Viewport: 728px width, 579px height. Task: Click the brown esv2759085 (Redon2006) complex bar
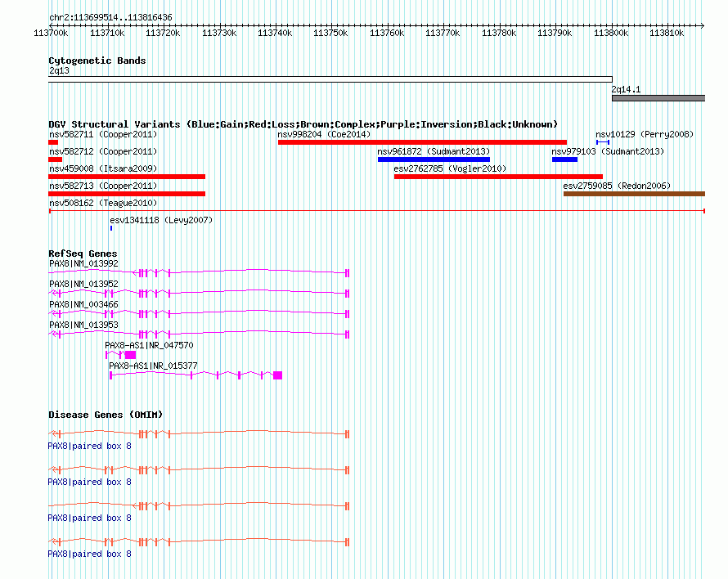634,194
